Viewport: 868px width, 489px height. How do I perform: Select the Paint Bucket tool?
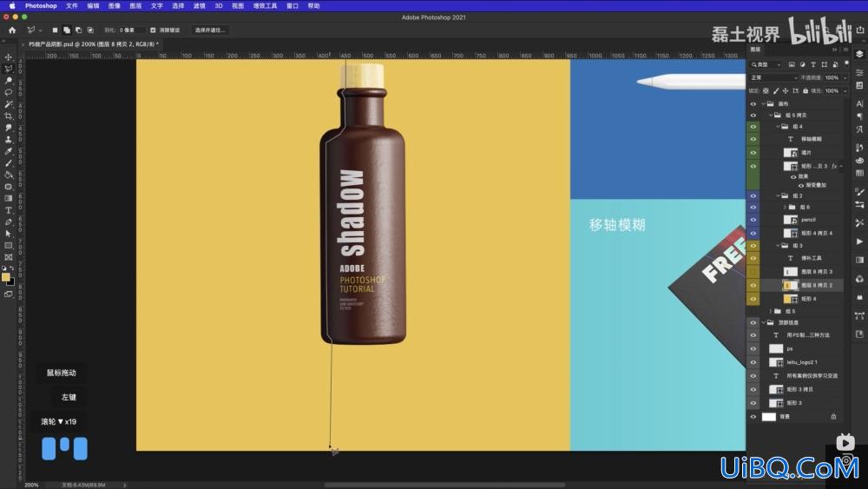point(9,175)
